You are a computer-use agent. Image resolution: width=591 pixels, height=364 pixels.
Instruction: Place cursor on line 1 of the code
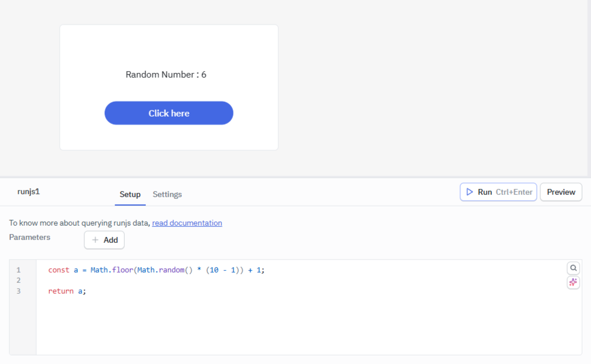[x=154, y=270]
